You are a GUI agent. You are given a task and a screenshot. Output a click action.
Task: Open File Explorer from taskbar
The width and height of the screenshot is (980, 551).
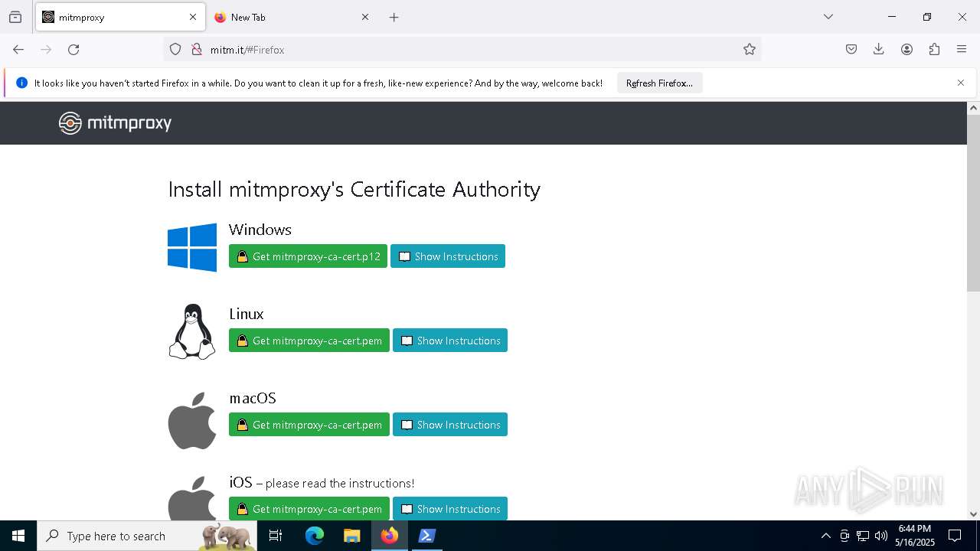[x=351, y=536]
